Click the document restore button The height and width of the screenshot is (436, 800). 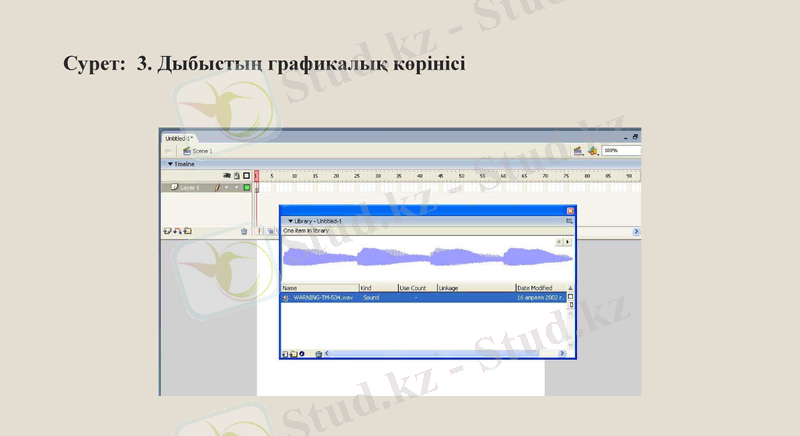pyautogui.click(x=635, y=137)
